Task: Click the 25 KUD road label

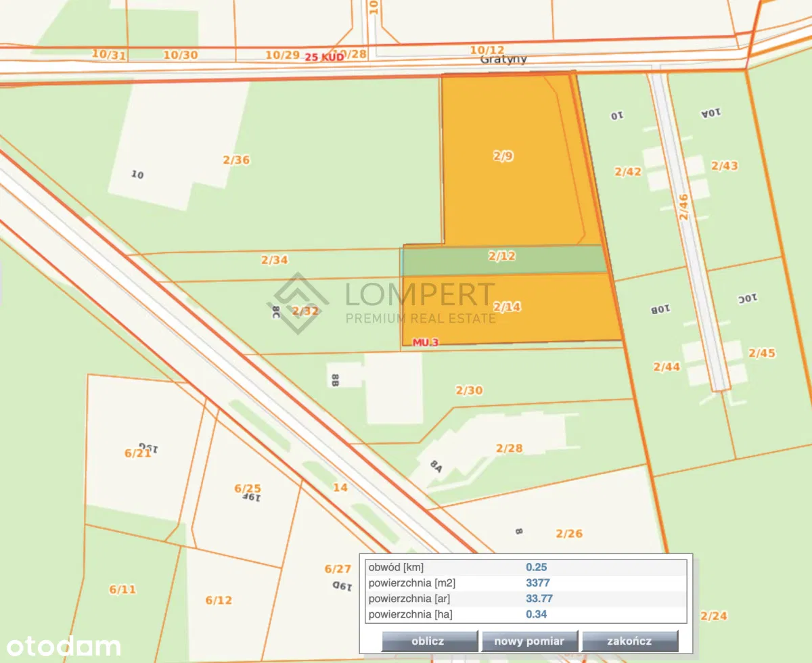Action: (323, 57)
